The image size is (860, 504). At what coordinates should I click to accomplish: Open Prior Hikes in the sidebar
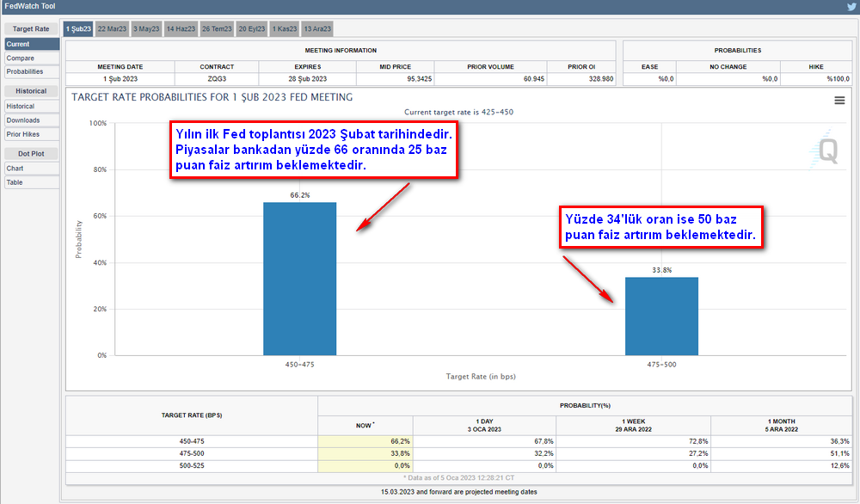(32, 134)
